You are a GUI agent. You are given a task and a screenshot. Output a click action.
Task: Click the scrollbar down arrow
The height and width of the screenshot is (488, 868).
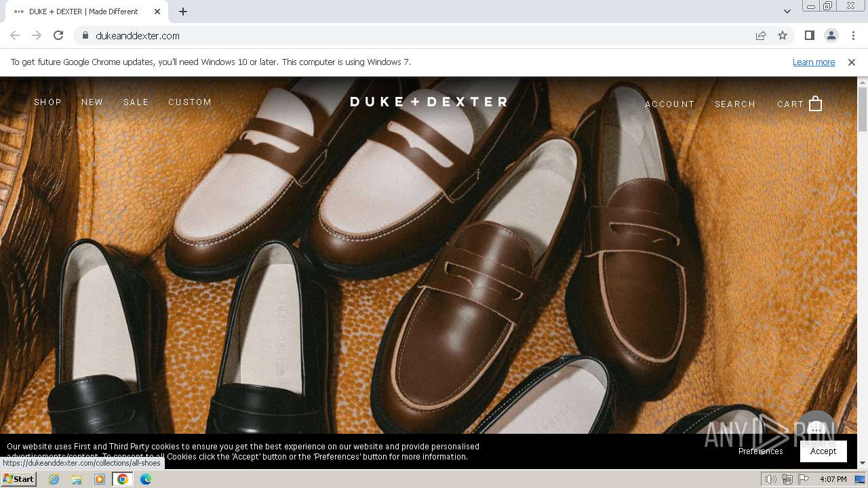(x=863, y=464)
